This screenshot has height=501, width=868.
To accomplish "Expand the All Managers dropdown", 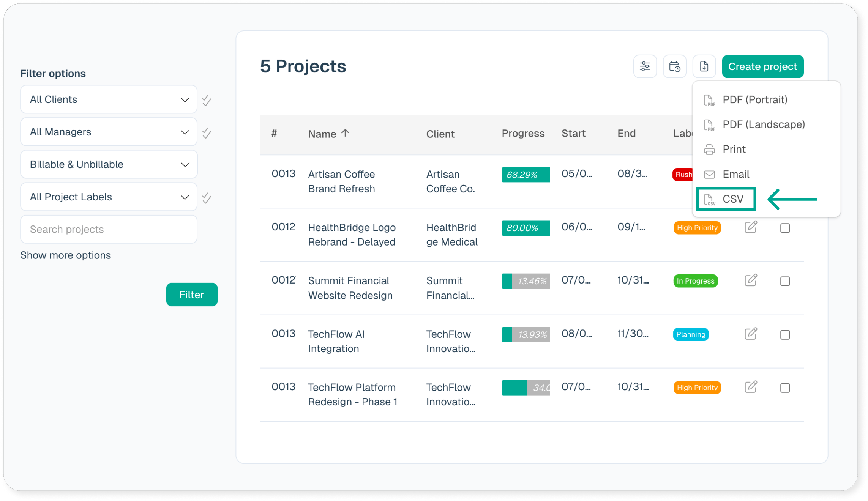I will [109, 132].
